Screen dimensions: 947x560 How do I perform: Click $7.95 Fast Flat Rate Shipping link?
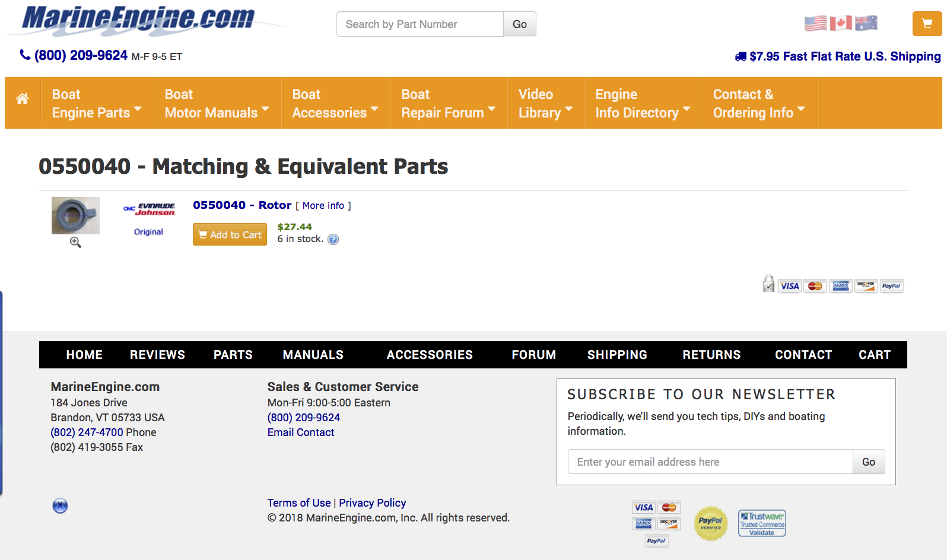point(845,56)
